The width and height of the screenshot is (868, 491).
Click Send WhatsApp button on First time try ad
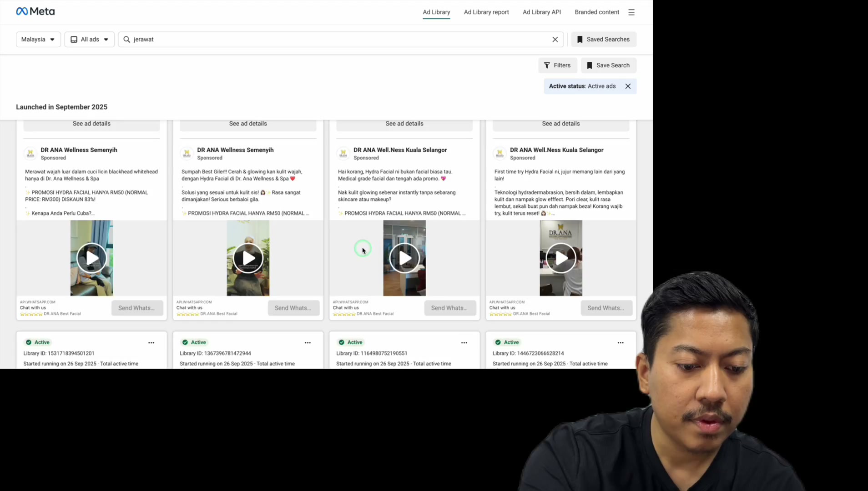click(606, 308)
